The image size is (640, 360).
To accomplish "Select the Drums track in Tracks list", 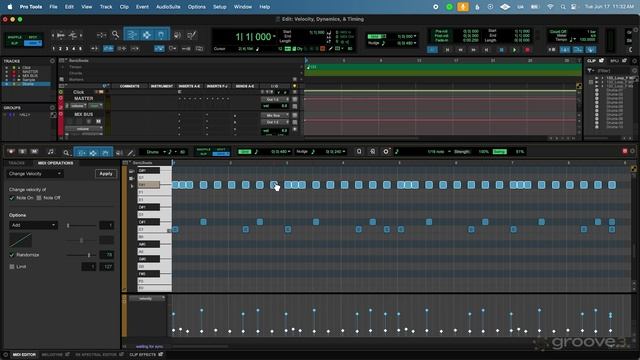I will click(28, 84).
